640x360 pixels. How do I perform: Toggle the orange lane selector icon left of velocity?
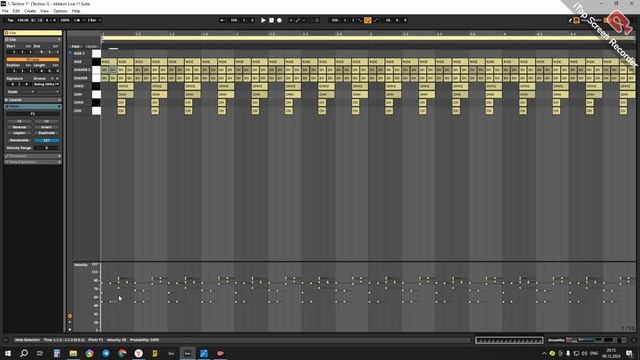pos(70,316)
